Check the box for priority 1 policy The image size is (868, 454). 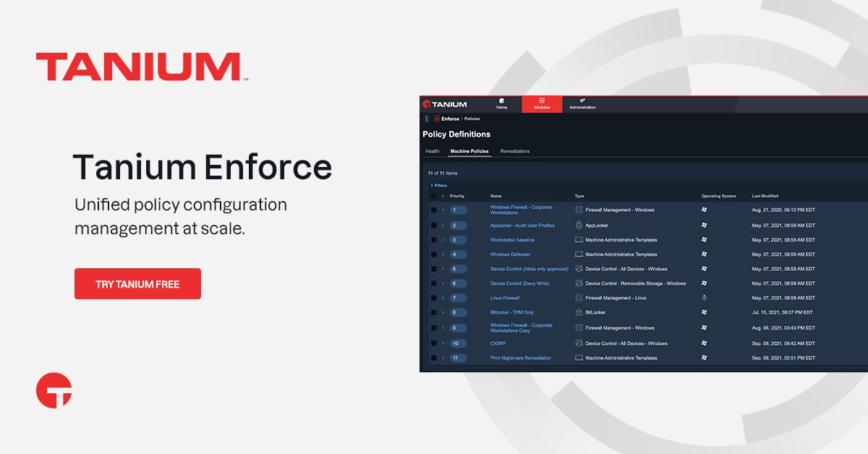pyautogui.click(x=434, y=210)
